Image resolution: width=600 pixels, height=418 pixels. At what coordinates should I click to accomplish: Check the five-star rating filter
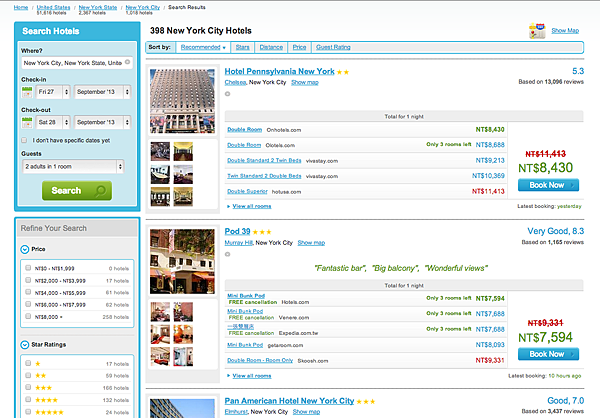[x=28, y=412]
